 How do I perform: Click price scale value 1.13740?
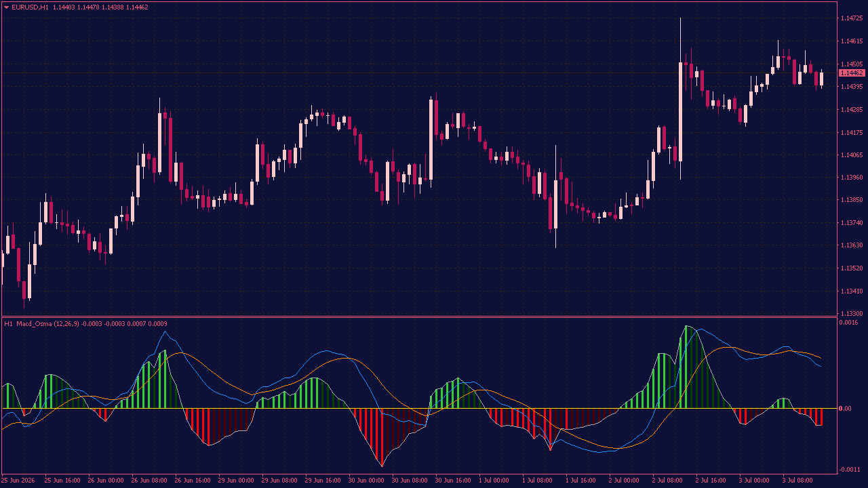[851, 223]
